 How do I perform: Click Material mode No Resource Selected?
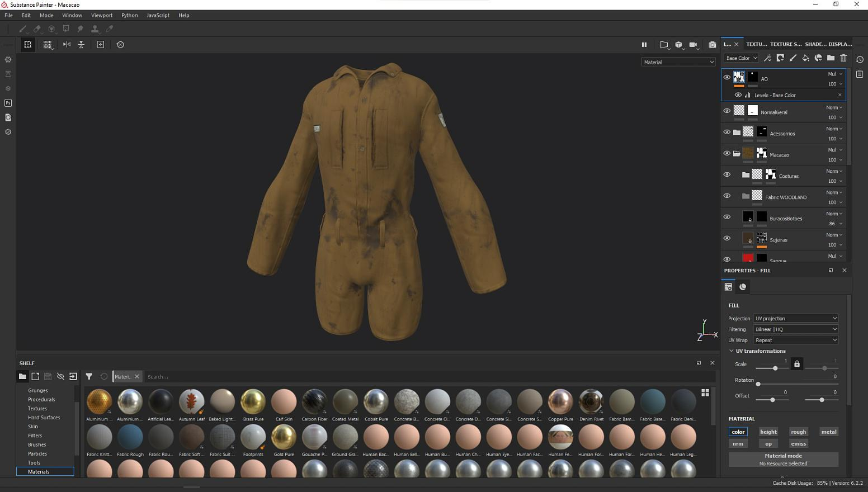click(783, 460)
